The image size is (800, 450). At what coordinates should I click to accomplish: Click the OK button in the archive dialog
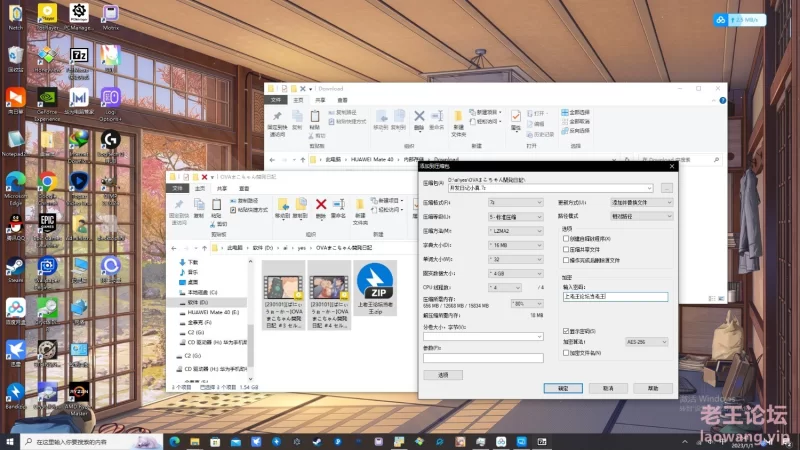coord(563,388)
